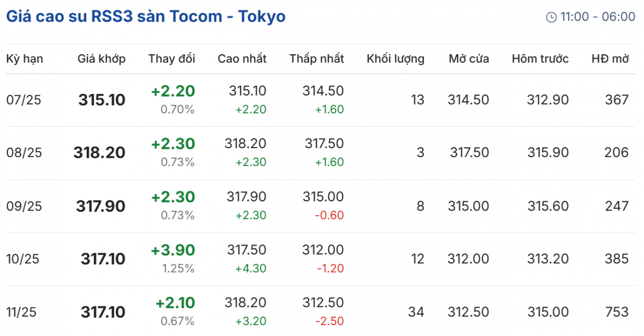
Task: Select the 'Thấp nhất' column header
Action: click(x=317, y=59)
